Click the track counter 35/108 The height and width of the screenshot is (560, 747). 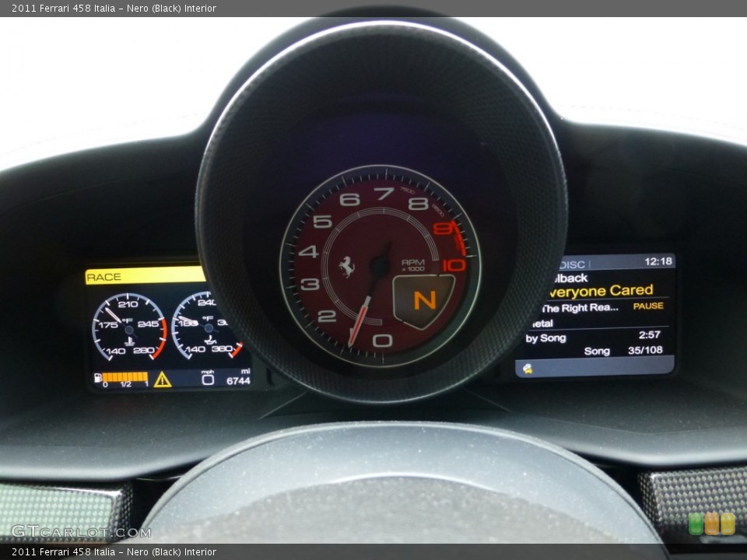(645, 350)
